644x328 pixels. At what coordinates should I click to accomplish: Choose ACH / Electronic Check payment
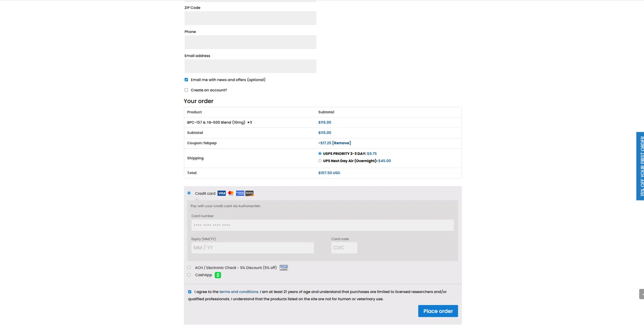pyautogui.click(x=189, y=267)
